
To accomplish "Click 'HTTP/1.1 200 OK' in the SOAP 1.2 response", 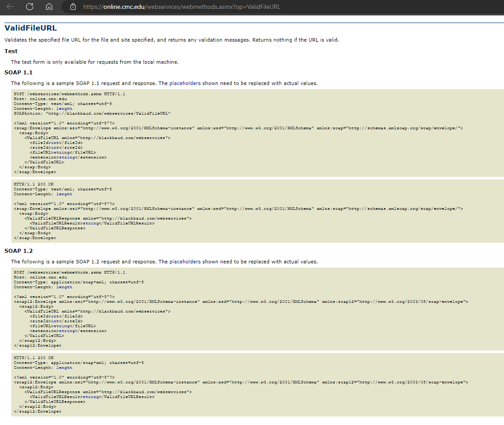I will pos(34,358).
